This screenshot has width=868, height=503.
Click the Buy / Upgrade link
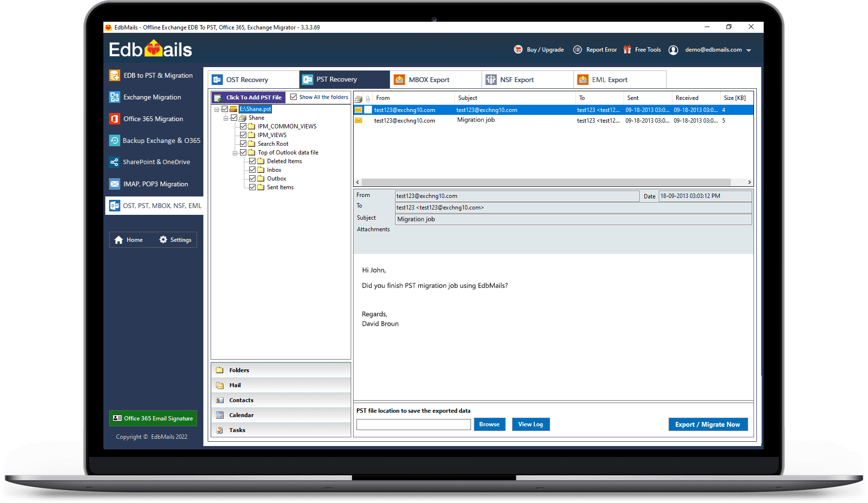pyautogui.click(x=545, y=50)
